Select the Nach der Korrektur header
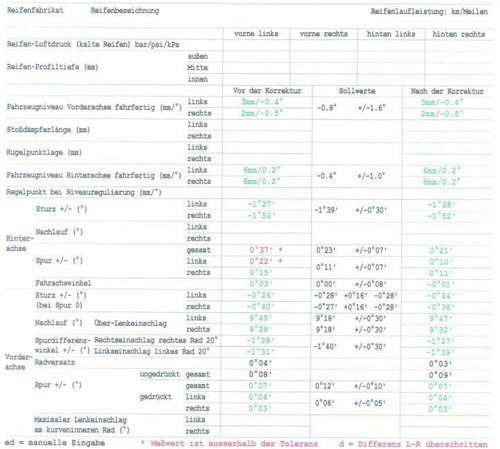The height and width of the screenshot is (449, 500). point(447,91)
